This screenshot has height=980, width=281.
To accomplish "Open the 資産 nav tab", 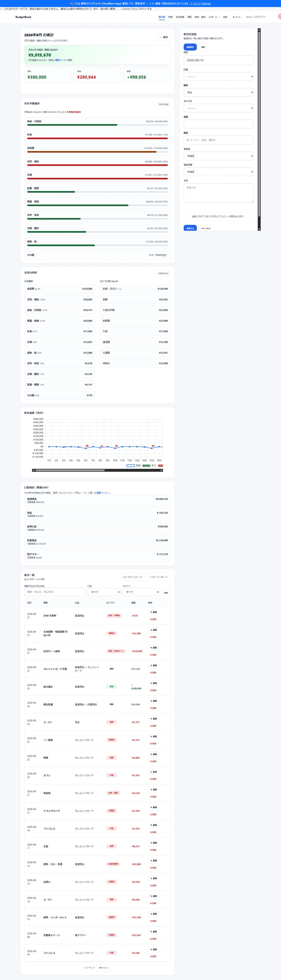I will tap(189, 17).
